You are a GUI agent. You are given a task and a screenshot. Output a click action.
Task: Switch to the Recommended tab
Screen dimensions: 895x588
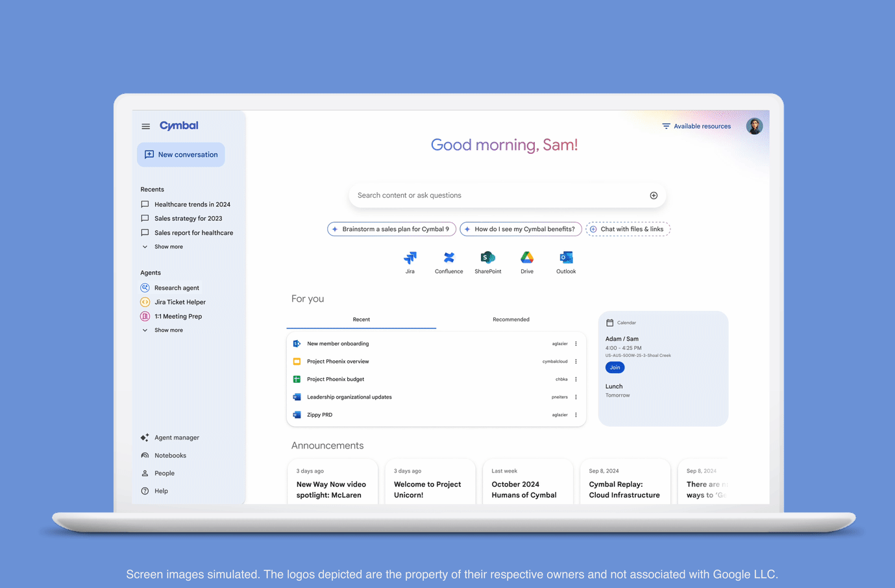coord(511,319)
